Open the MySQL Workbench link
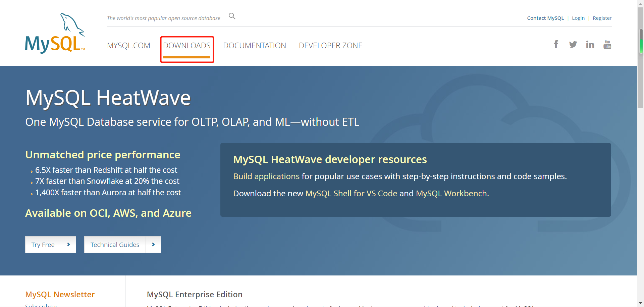Screen dimensions: 644x307 (451, 194)
